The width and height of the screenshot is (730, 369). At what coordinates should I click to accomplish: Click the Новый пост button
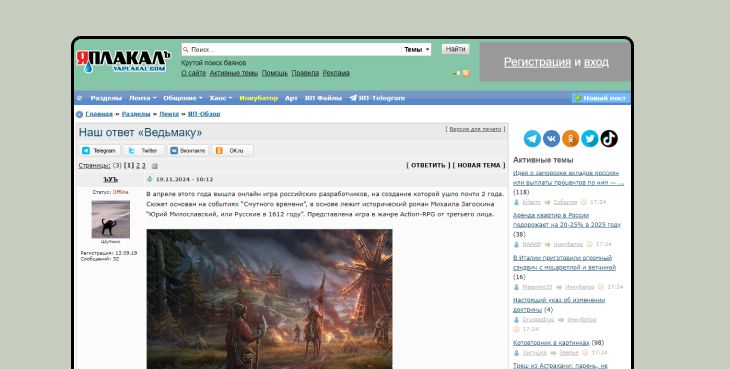[x=601, y=98]
